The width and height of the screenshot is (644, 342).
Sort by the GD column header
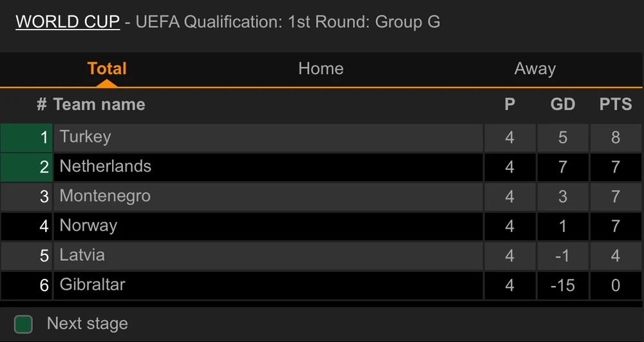tap(562, 104)
